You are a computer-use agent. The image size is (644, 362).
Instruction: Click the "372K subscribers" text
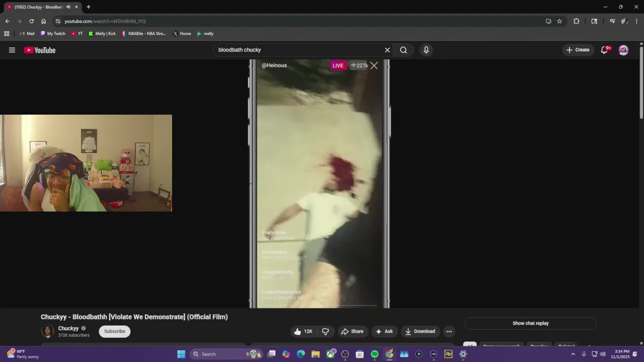pos(73,335)
